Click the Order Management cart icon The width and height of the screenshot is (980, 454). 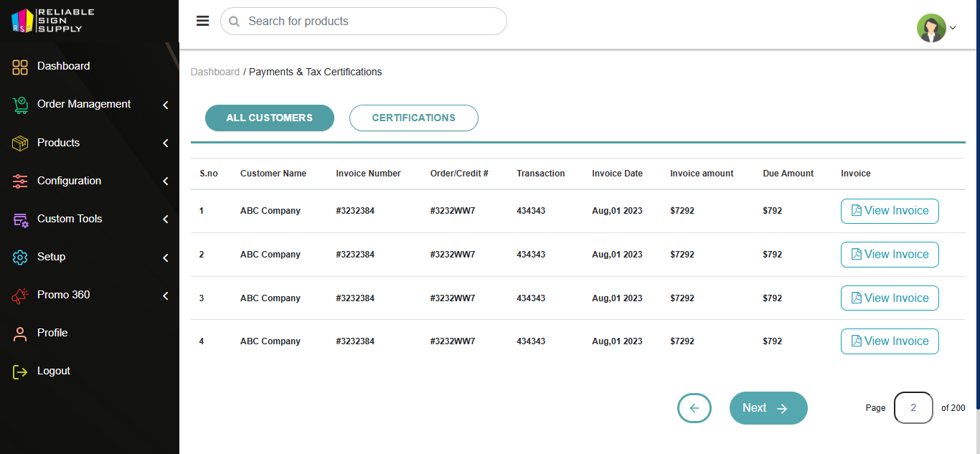tap(20, 105)
